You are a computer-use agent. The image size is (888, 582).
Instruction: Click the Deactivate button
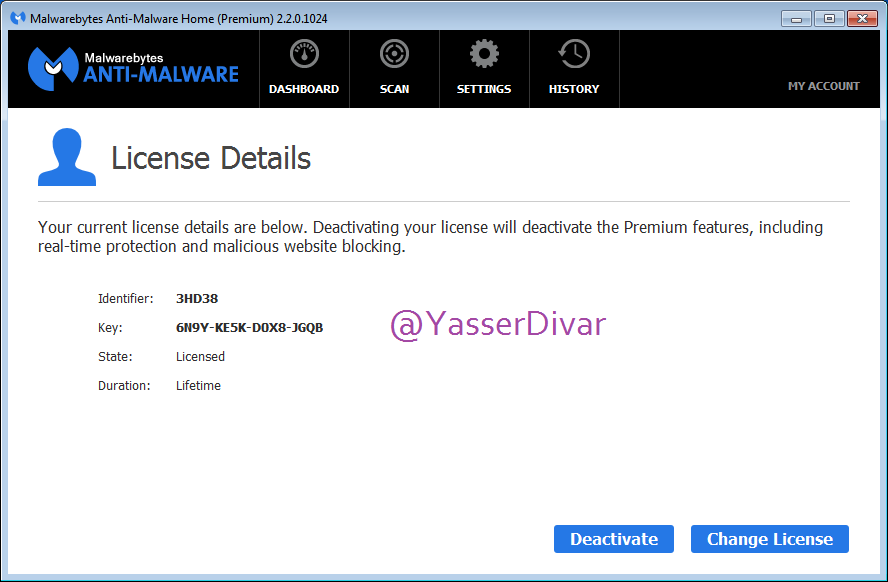pyautogui.click(x=614, y=539)
